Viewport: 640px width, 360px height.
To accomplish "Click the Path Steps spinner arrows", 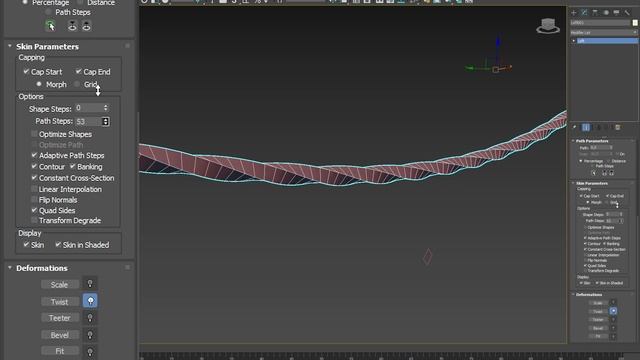I will (x=106, y=121).
